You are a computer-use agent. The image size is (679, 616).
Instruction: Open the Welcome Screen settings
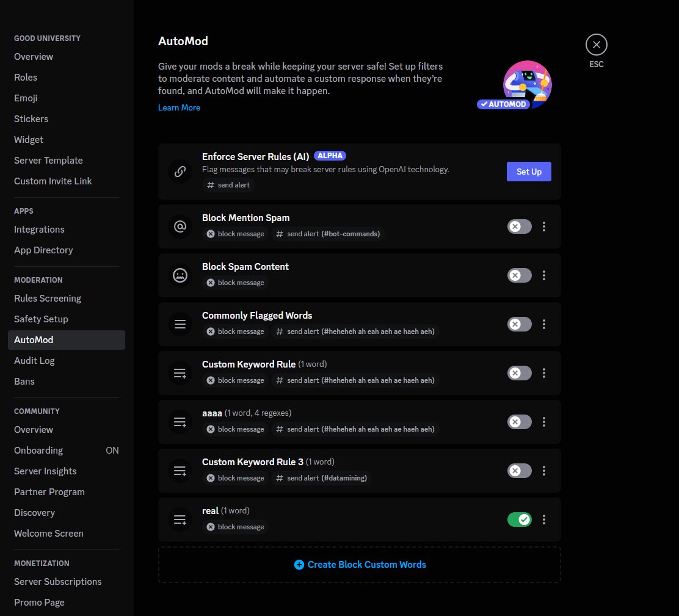pos(67,534)
